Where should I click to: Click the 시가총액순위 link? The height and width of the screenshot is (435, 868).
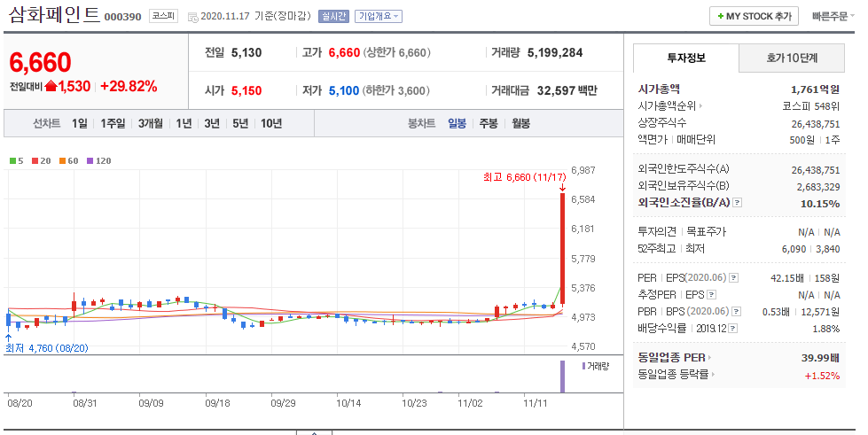[669, 105]
